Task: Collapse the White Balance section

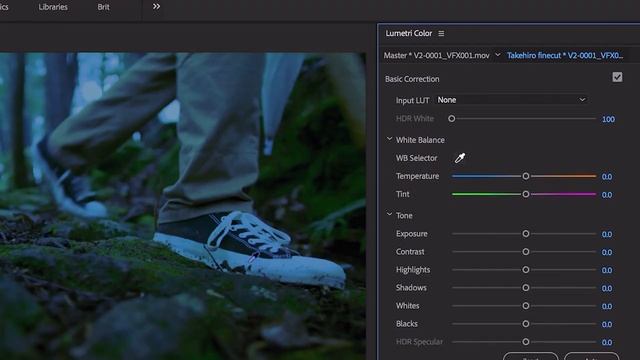Action: [389, 139]
